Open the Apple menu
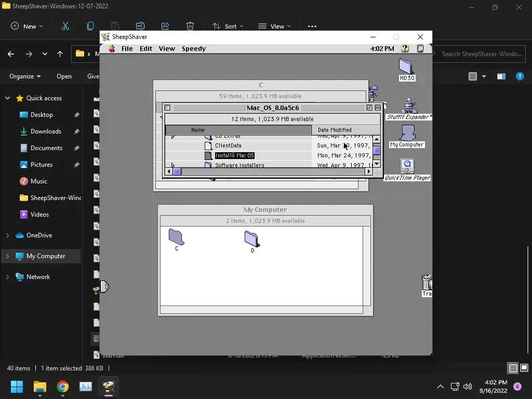 112,49
